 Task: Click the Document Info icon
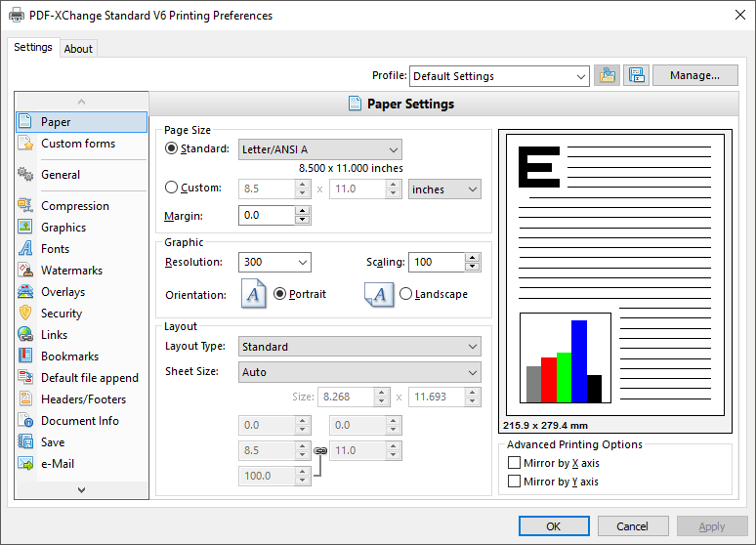25,421
